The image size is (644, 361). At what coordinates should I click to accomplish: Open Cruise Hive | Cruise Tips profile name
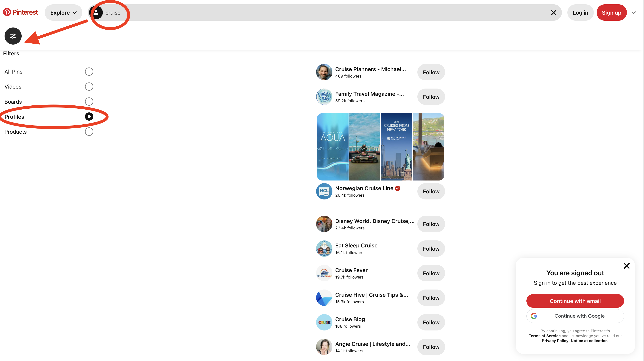[x=371, y=295]
